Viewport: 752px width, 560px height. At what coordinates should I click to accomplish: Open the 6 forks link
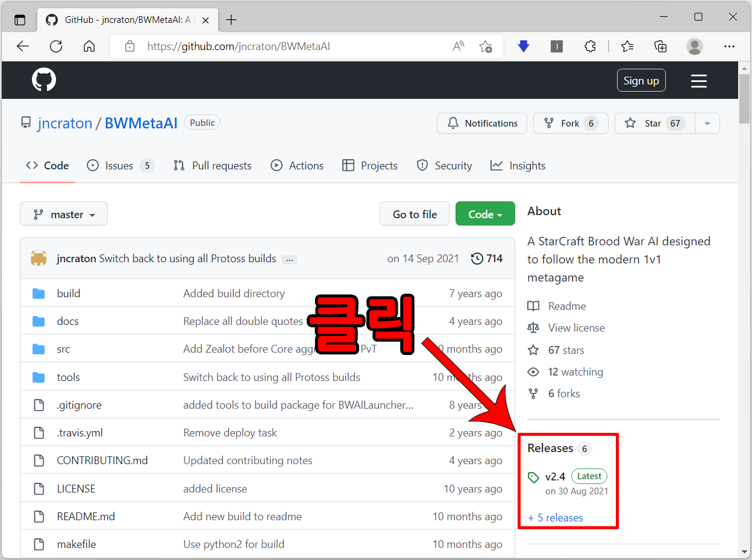pos(564,394)
